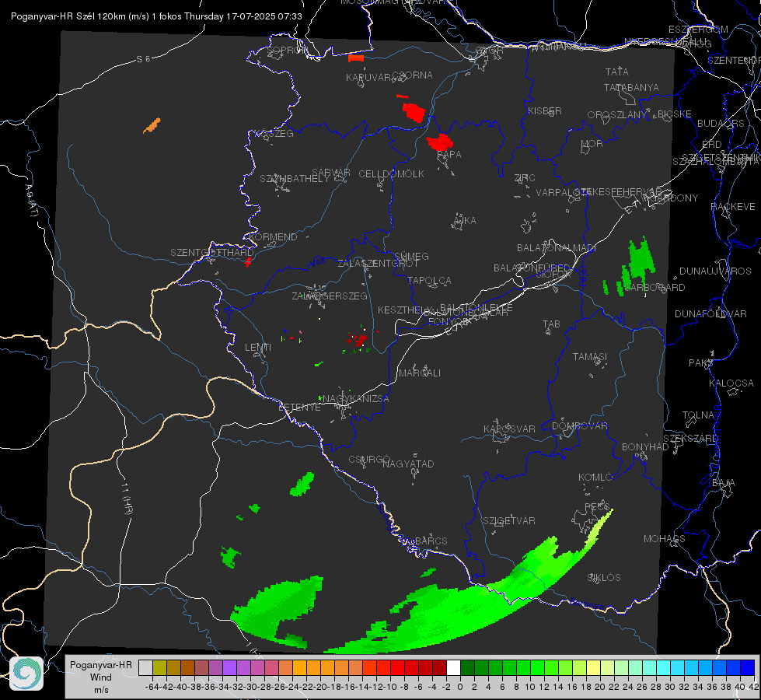761x700 pixels.
Task: Select the CSURGÓ label
Action: pos(369,460)
